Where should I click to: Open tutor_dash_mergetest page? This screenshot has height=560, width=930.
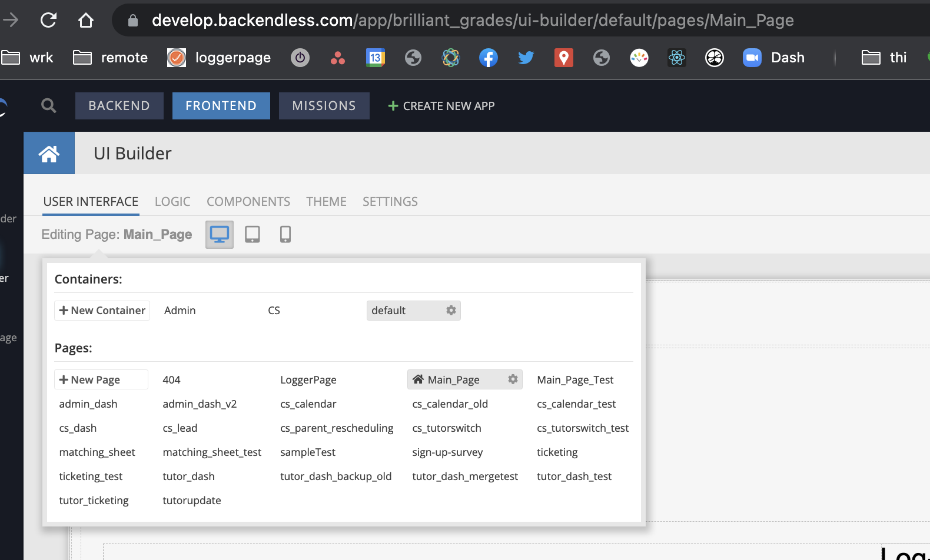pos(465,476)
